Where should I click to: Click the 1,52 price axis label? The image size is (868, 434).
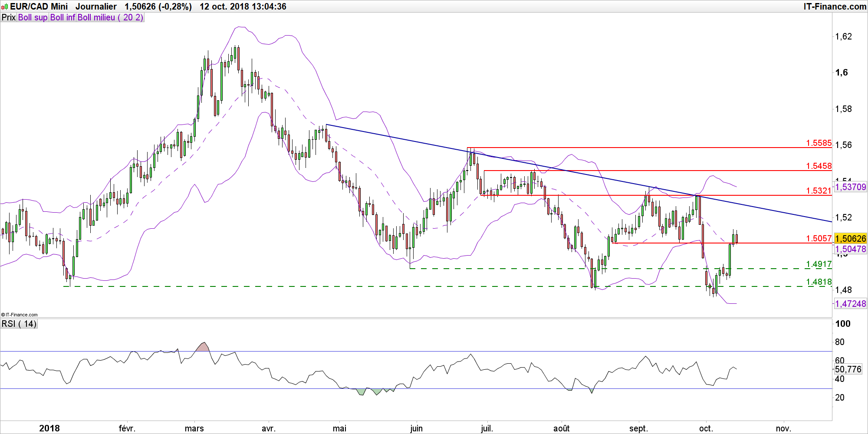point(844,217)
